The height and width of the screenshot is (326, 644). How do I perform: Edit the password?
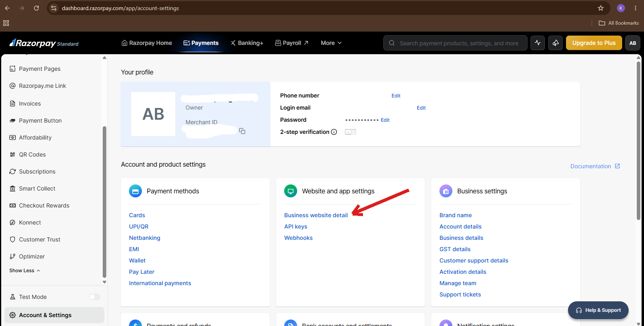(385, 120)
